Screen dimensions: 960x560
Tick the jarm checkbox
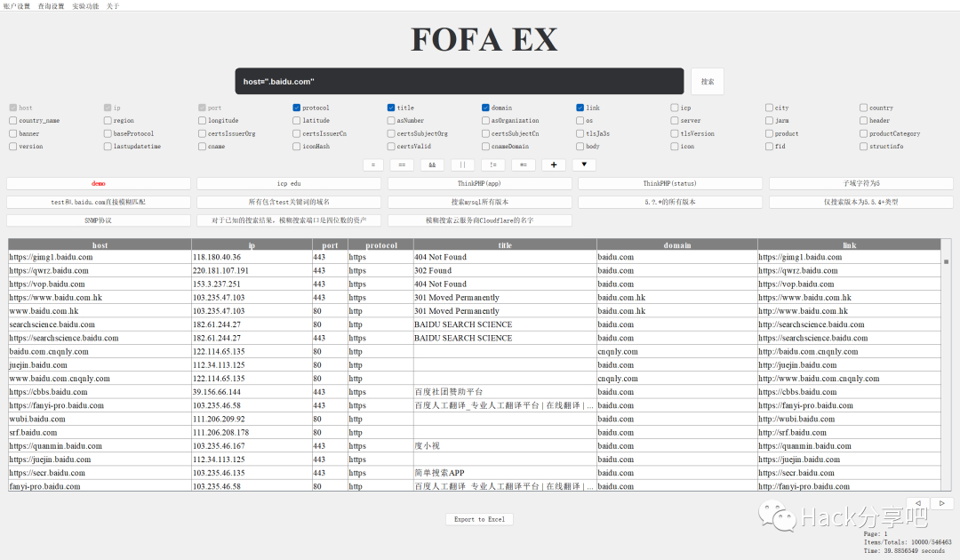point(769,121)
